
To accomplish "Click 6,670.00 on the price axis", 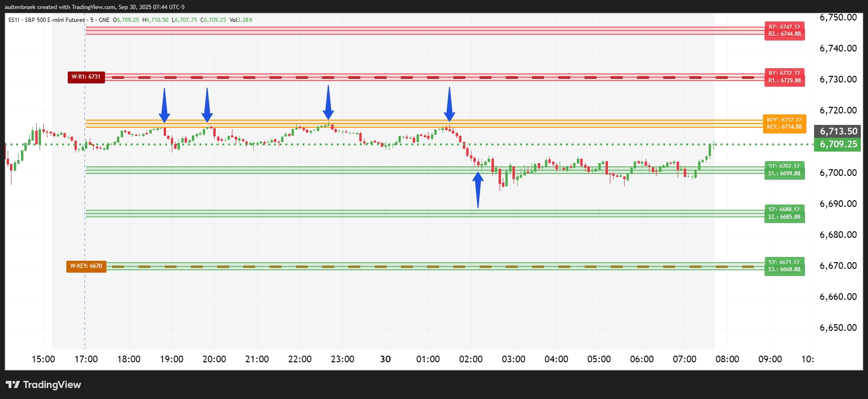I will click(838, 266).
